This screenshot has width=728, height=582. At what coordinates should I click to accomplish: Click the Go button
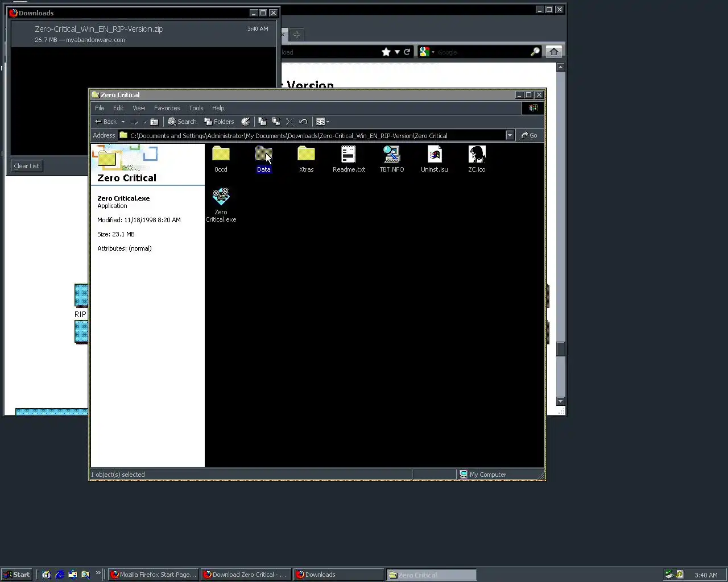[529, 135]
